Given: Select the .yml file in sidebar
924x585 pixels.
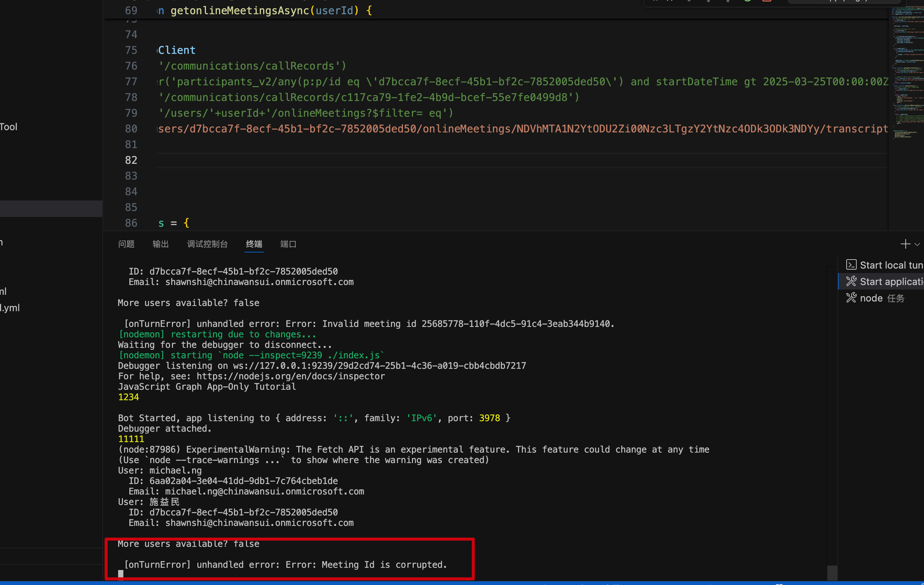Looking at the screenshot, I should 10,308.
